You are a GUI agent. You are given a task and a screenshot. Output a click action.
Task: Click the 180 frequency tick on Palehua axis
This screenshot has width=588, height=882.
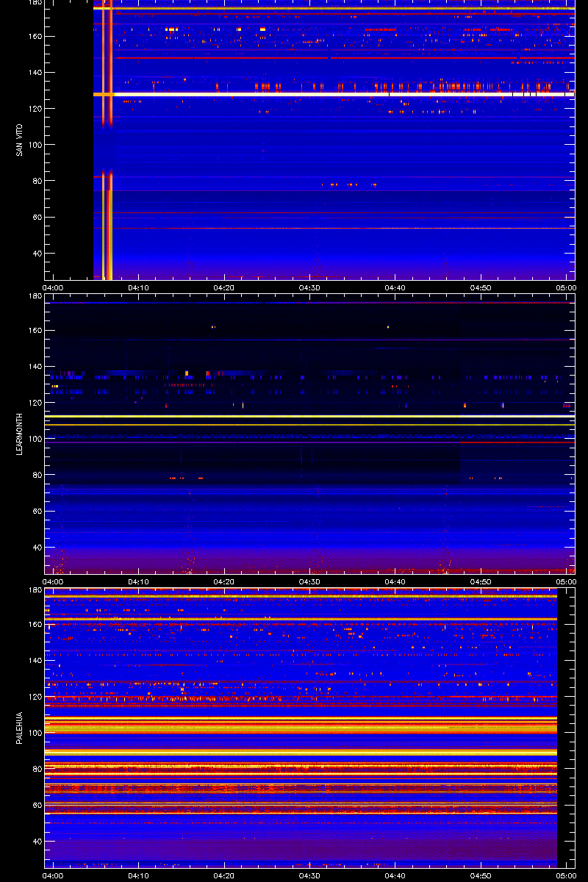pos(35,591)
